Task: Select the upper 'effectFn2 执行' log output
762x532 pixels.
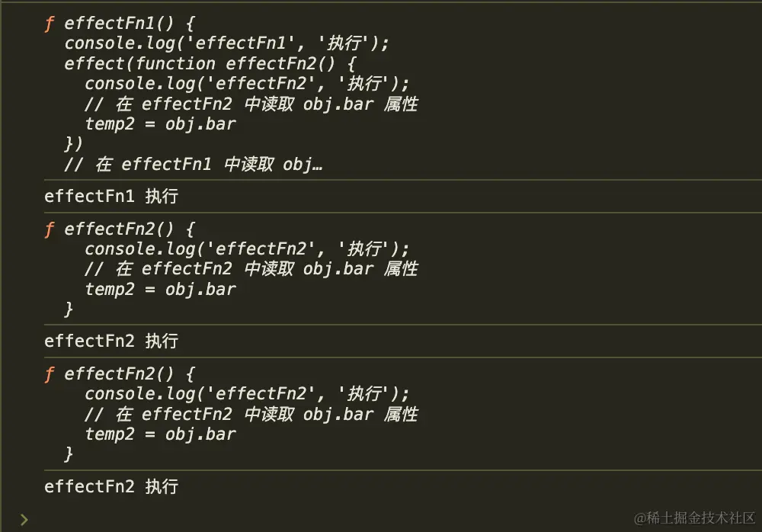Action: click(111, 341)
